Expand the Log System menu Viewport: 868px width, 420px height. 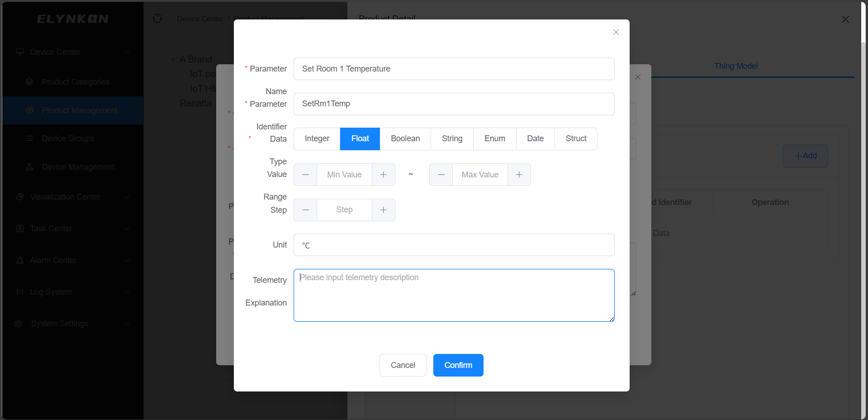click(x=72, y=292)
